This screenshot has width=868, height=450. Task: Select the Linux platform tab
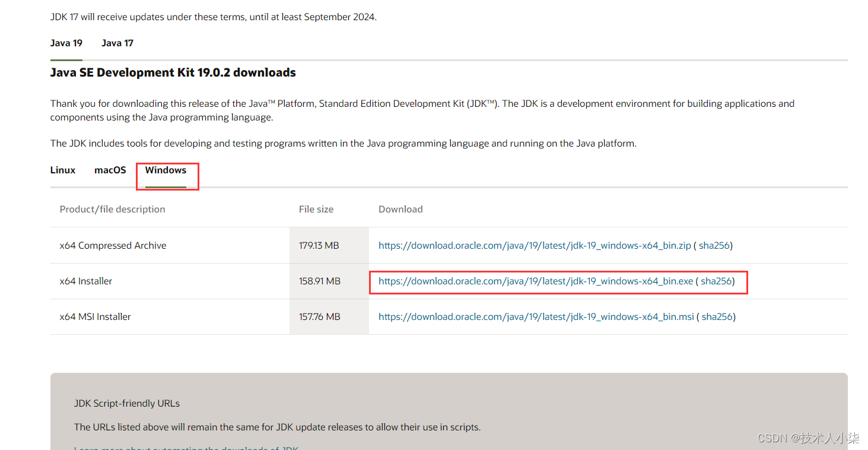pyautogui.click(x=63, y=170)
